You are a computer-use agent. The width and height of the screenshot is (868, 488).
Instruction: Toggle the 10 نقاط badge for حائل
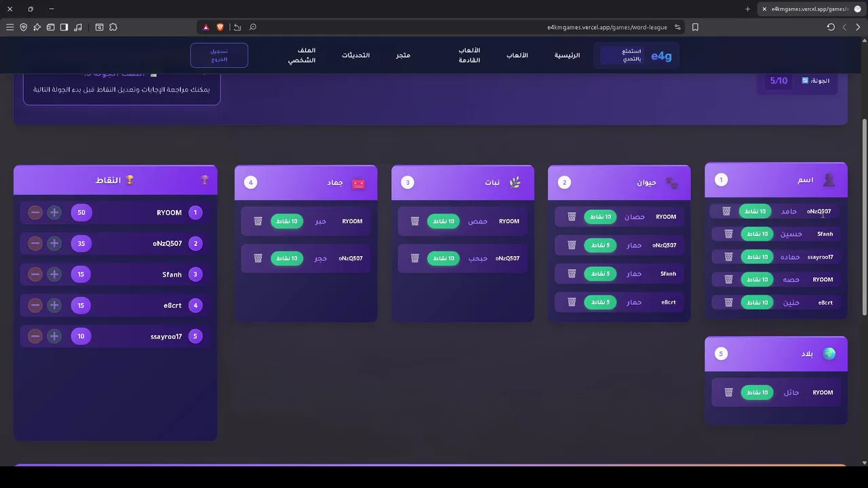757,392
